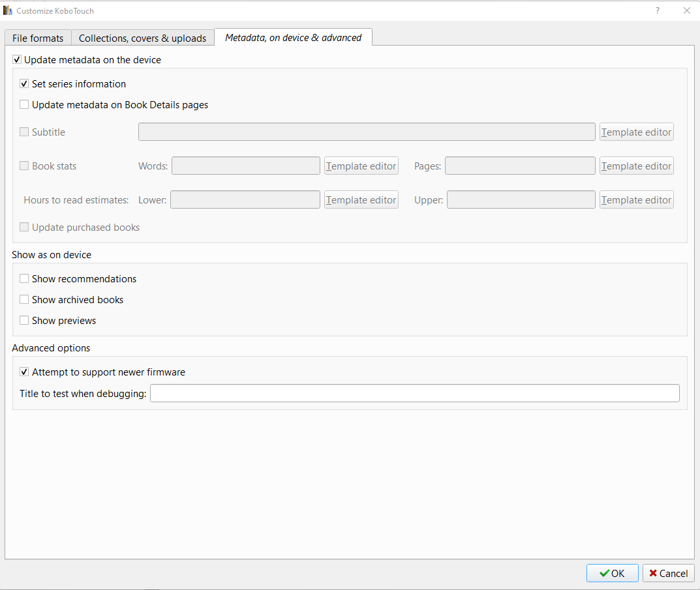This screenshot has height=590, width=700.
Task: Click the Words template field
Action: coord(245,166)
